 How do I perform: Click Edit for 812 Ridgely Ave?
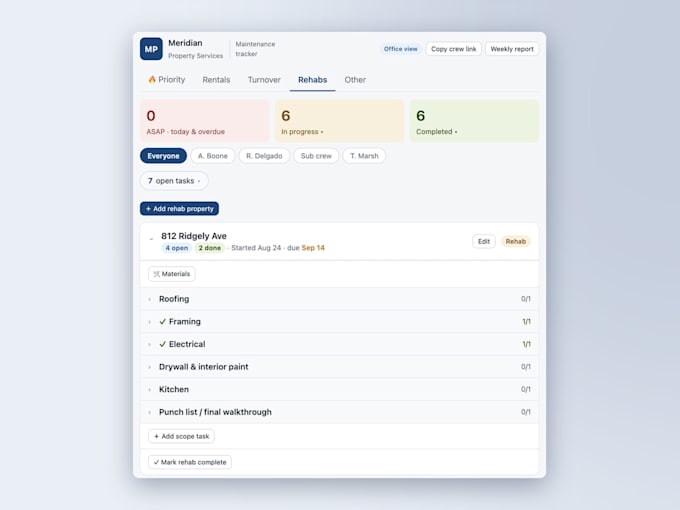pyautogui.click(x=484, y=242)
